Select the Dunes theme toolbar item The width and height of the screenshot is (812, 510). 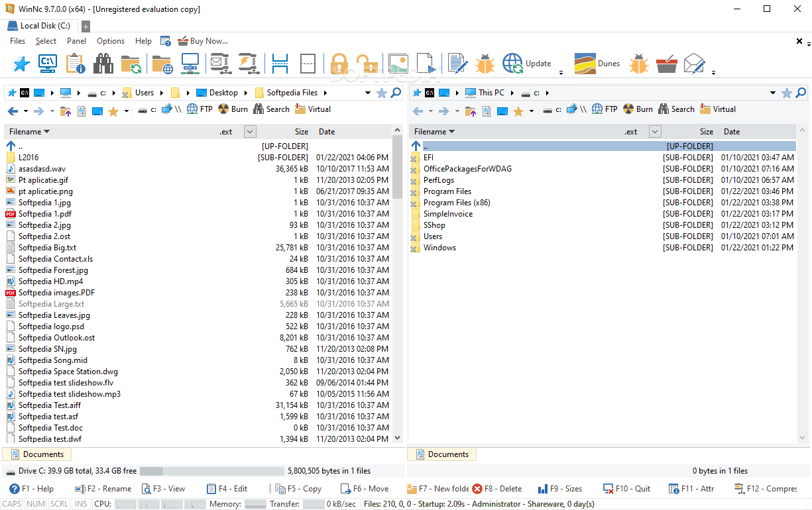click(597, 64)
